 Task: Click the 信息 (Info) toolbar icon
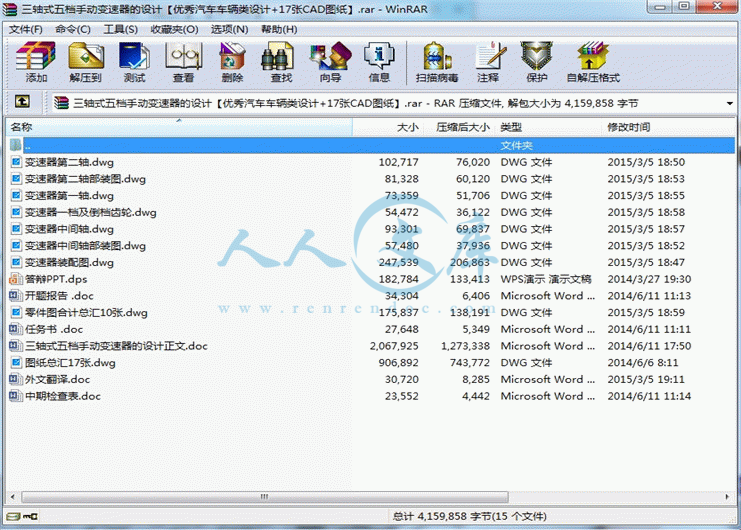pos(379,56)
